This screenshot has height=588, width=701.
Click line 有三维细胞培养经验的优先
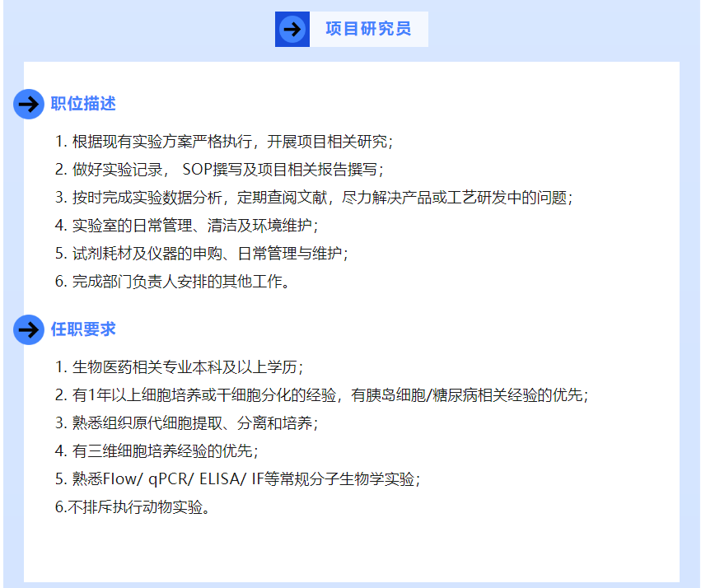157,450
